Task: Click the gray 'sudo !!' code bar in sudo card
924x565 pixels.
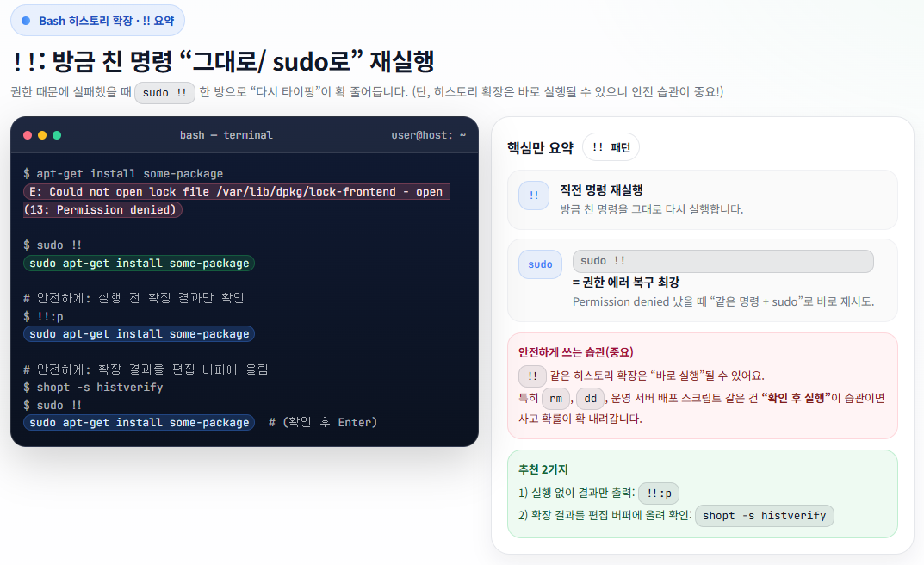Action: coord(723,261)
